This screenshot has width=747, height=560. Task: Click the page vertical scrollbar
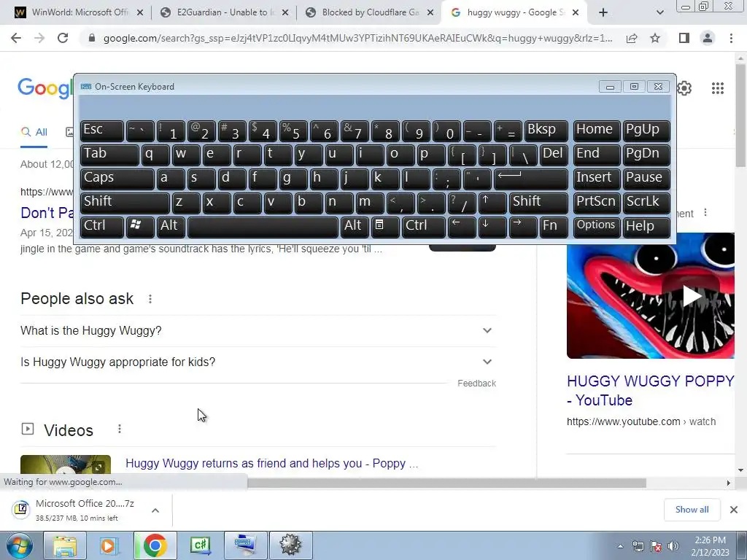pyautogui.click(x=740, y=114)
